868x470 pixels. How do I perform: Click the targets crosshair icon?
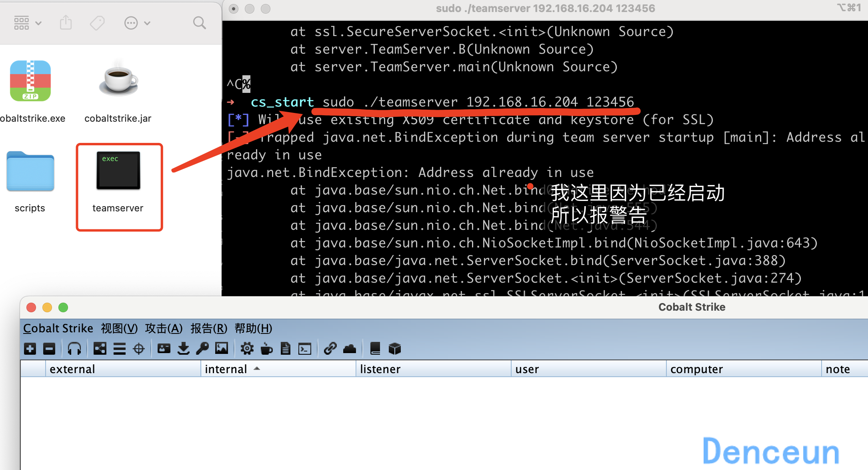click(x=139, y=349)
